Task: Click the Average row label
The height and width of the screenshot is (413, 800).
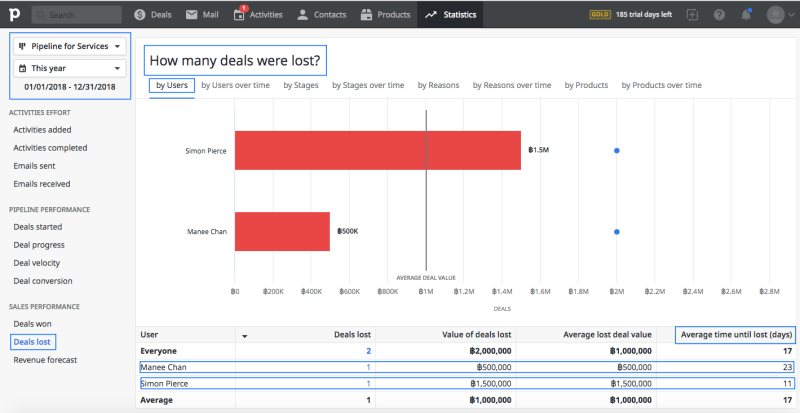Action: tap(156, 400)
